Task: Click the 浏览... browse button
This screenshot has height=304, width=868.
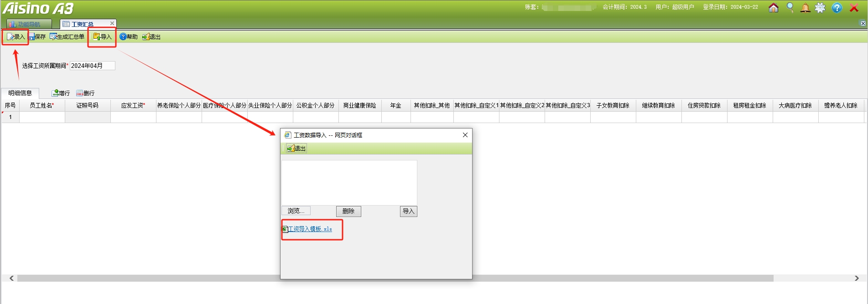Action: [x=296, y=211]
